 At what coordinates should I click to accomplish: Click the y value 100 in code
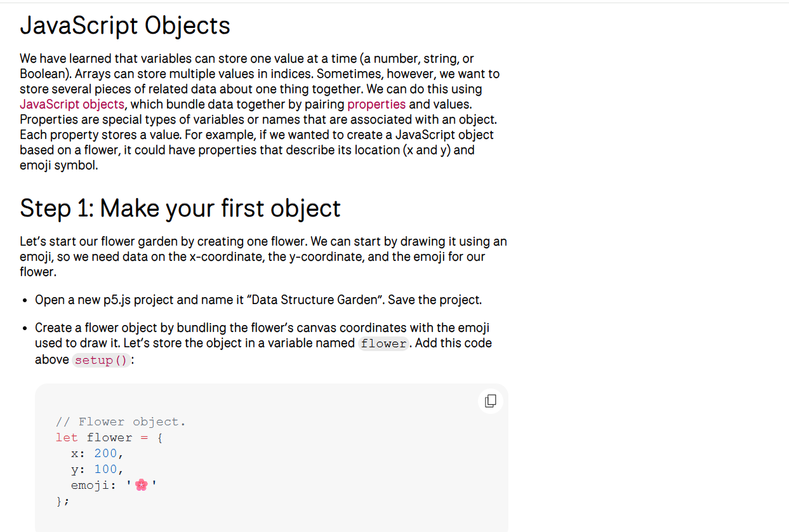pos(105,469)
